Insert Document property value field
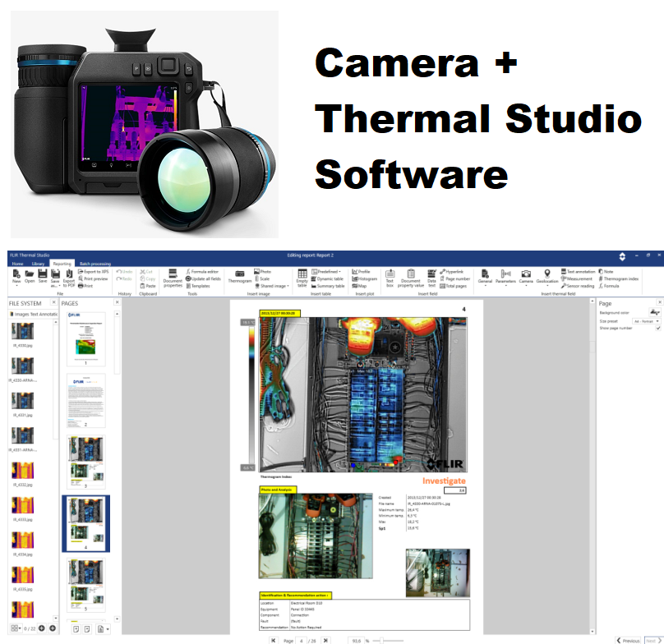Viewport: 664px width, 644px height. (410, 278)
